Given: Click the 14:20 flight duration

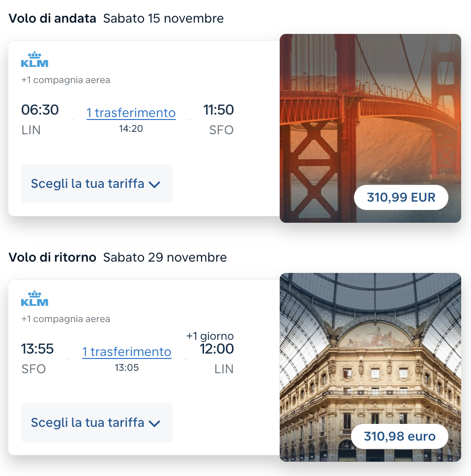Looking at the screenshot, I should point(131,128).
